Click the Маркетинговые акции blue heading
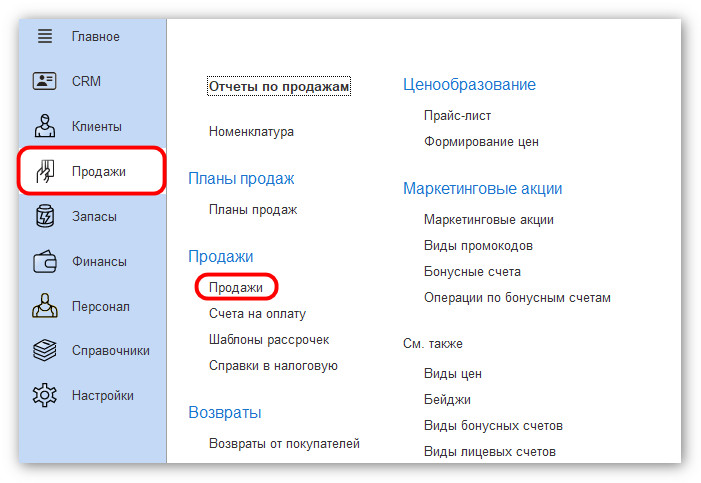The height and width of the screenshot is (483, 701). pos(483,188)
